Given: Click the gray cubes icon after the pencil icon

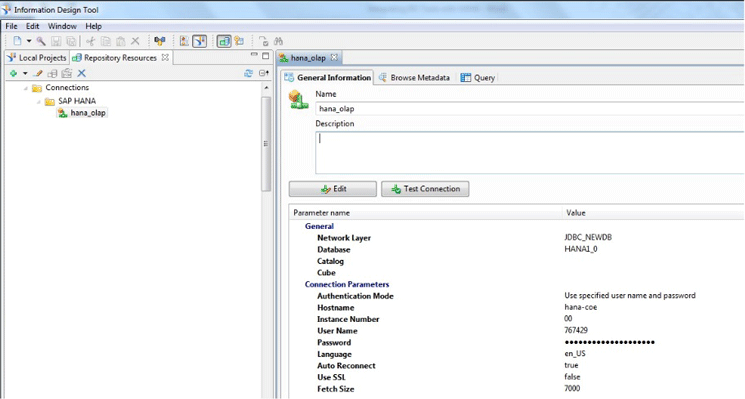Looking at the screenshot, I should [x=52, y=73].
